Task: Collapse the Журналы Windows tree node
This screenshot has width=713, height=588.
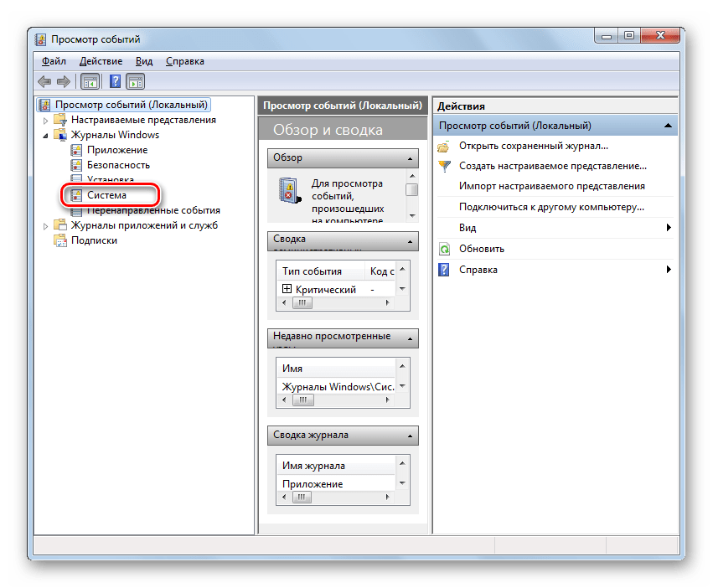Action: (45, 135)
